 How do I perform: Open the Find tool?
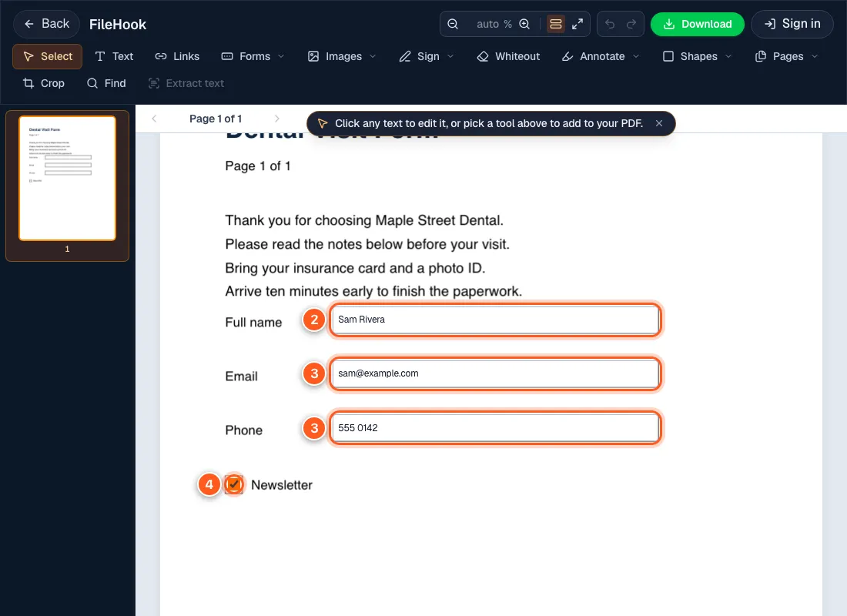pos(106,83)
